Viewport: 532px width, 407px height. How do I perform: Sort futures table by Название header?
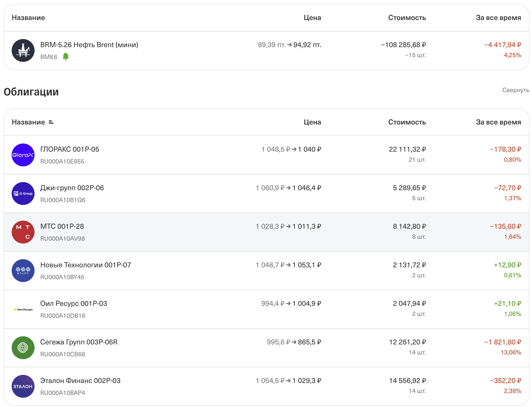point(28,18)
